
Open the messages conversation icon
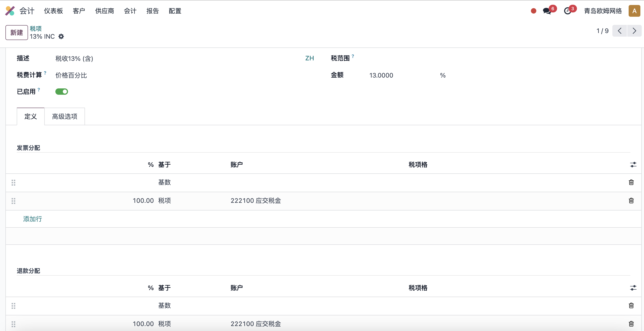(x=547, y=11)
